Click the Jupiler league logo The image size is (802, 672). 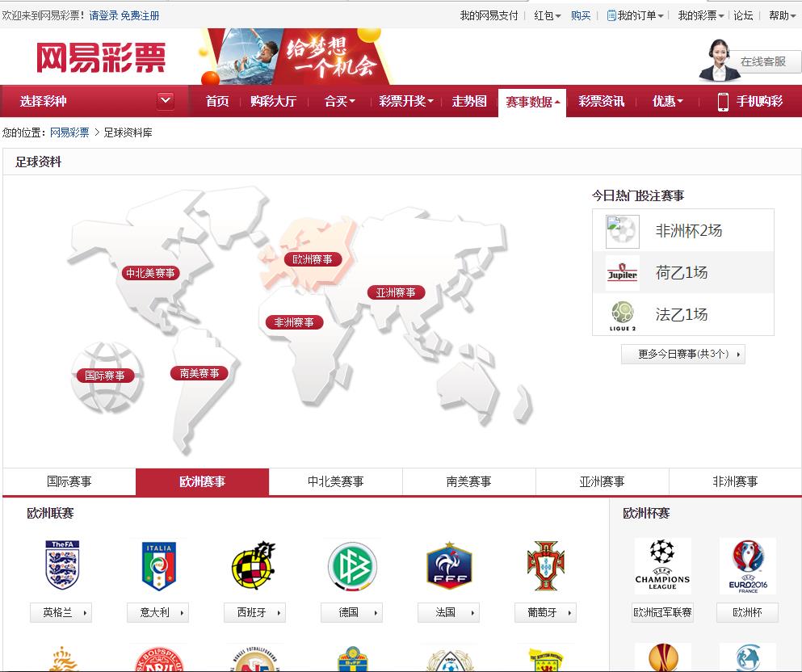[623, 272]
